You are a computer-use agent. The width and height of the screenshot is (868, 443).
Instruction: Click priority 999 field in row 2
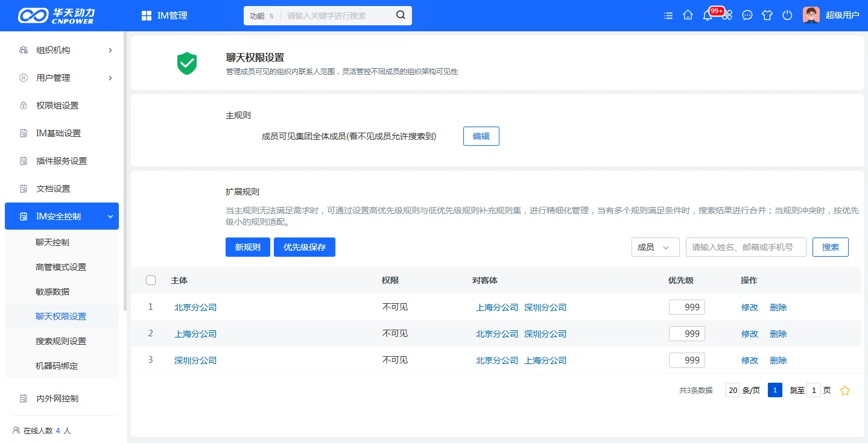(687, 334)
